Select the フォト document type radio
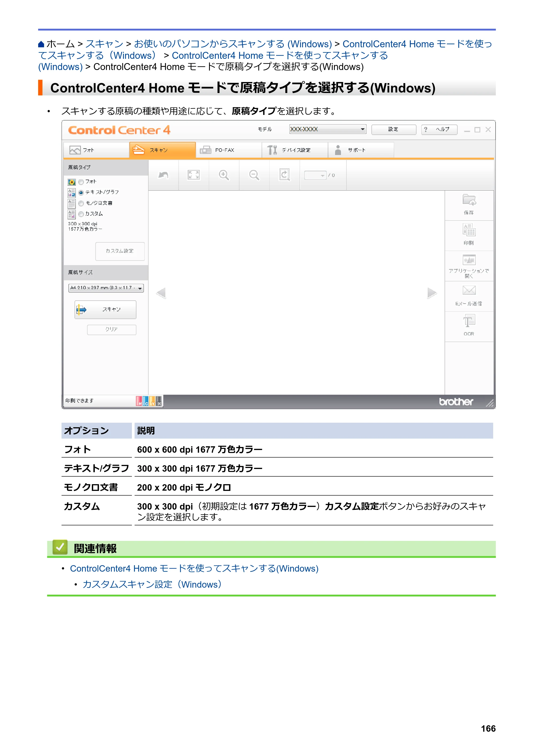This screenshot has height=756, width=534. click(81, 182)
